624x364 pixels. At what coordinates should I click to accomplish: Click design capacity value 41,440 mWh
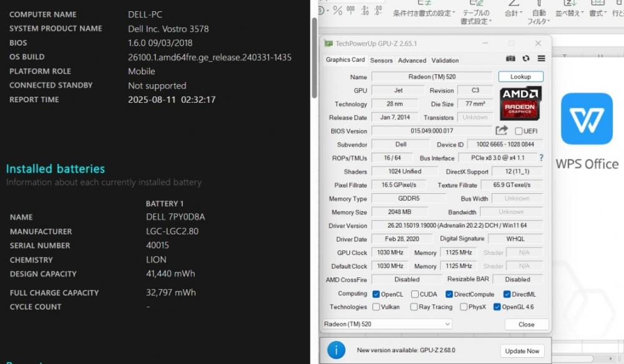pos(170,274)
